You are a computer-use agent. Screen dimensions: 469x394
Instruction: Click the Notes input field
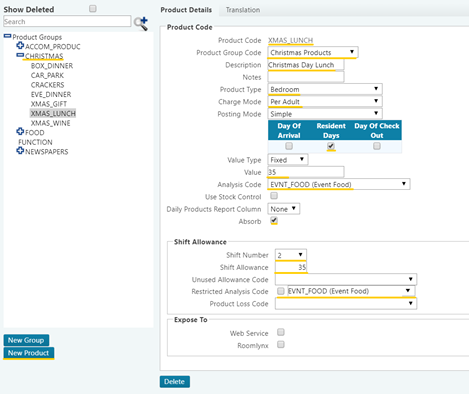[x=306, y=77]
